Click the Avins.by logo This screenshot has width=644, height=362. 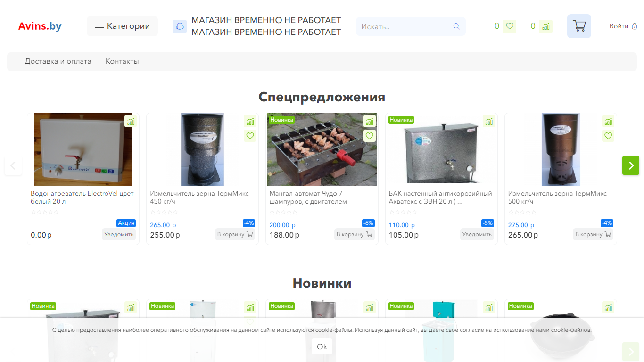(x=40, y=26)
